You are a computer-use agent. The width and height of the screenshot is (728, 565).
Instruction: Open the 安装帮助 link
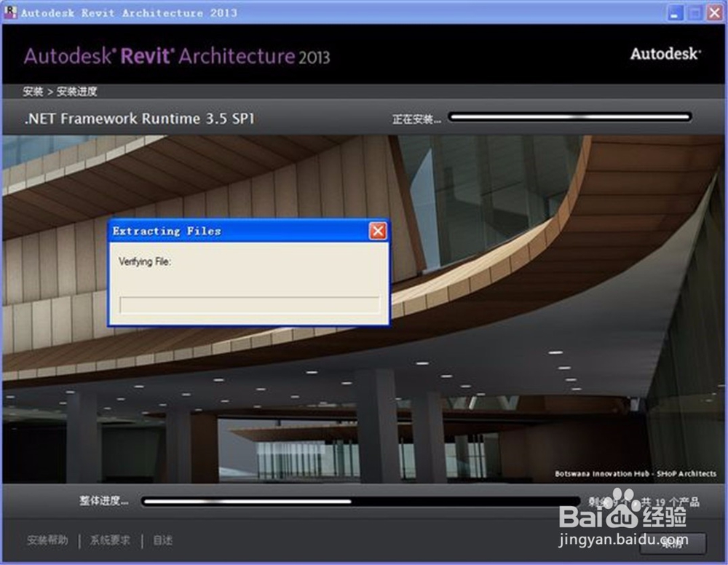[47, 540]
